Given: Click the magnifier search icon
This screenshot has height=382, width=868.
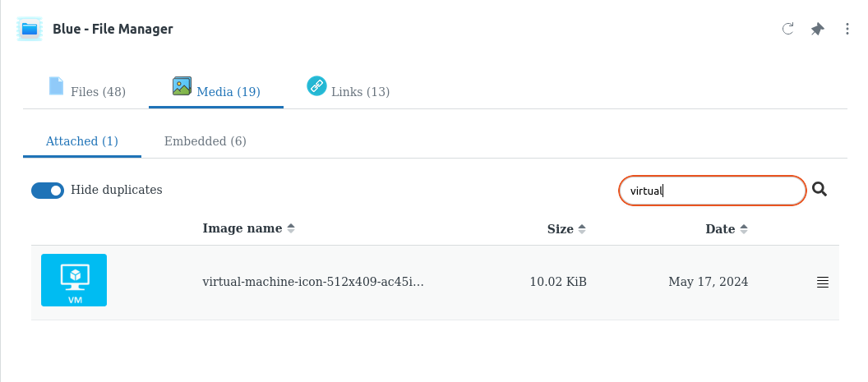Looking at the screenshot, I should click(820, 190).
